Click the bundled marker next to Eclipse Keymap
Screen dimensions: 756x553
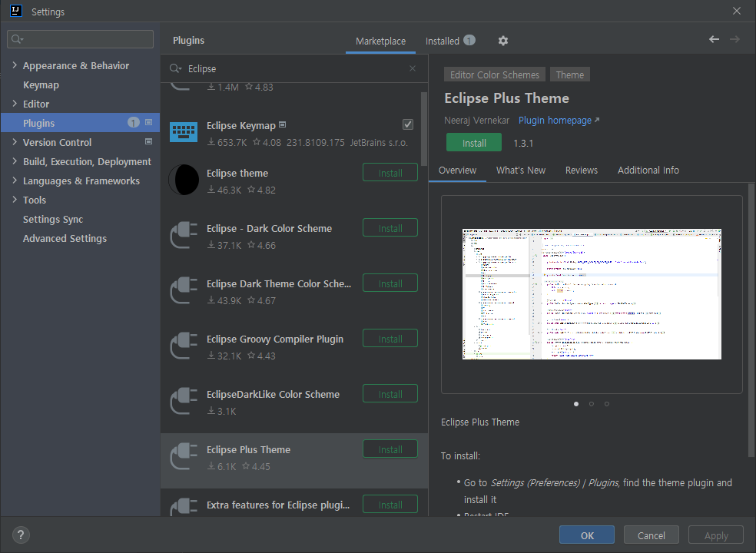click(283, 125)
